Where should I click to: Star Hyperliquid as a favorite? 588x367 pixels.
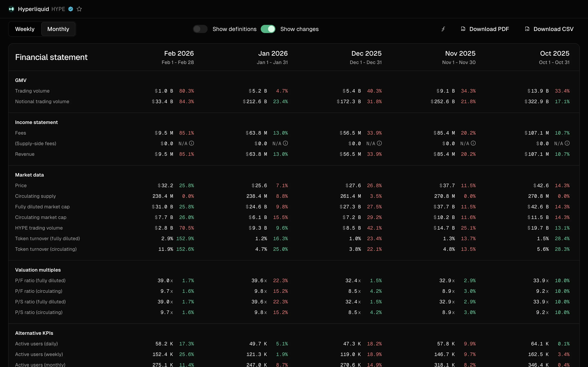[79, 9]
